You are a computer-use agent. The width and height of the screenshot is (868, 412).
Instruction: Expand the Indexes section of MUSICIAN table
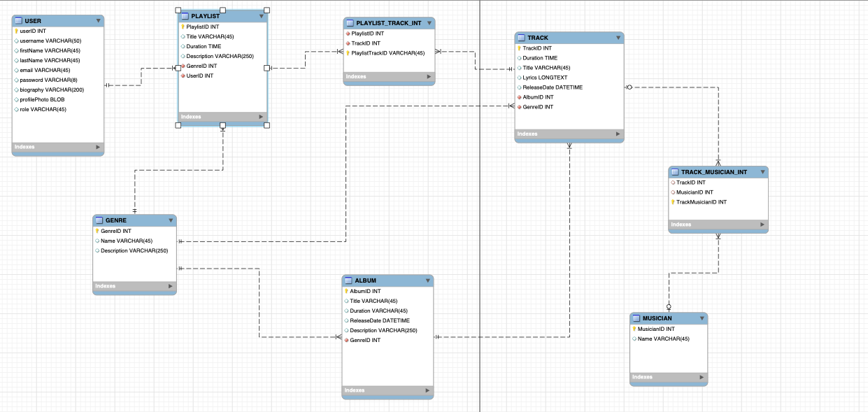pyautogui.click(x=702, y=377)
